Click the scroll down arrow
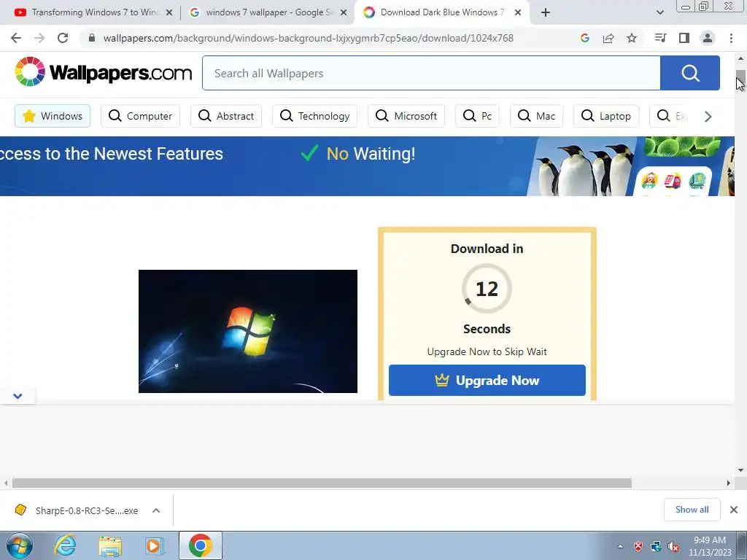This screenshot has width=747, height=560. click(x=740, y=470)
